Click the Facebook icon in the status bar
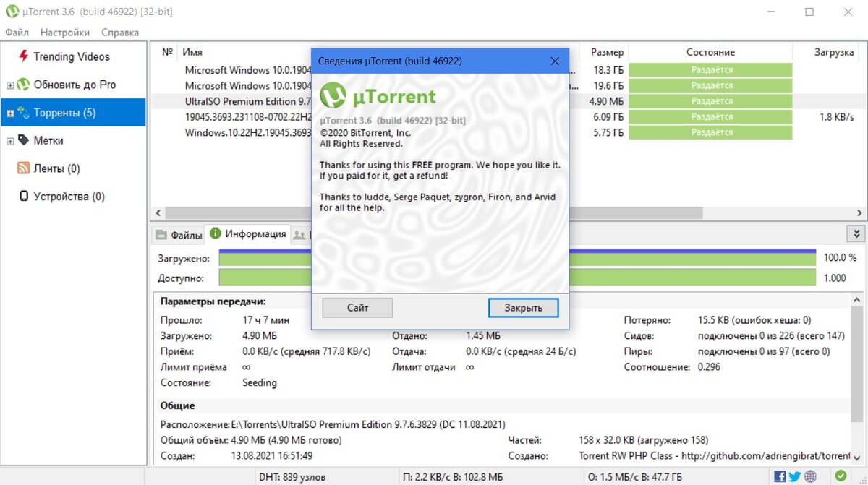The height and width of the screenshot is (485, 868). coord(780,476)
